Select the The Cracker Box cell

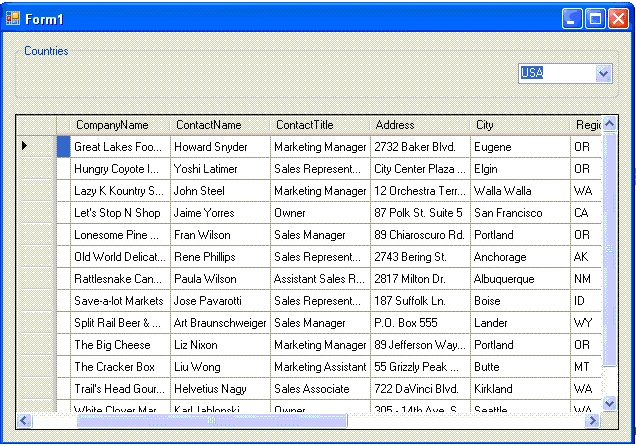pyautogui.click(x=120, y=367)
